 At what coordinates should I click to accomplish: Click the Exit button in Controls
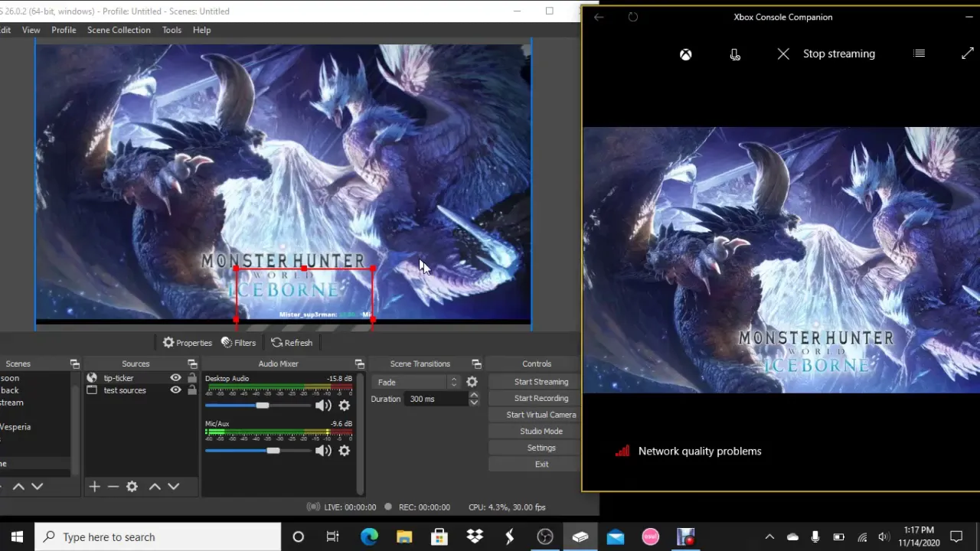pos(541,465)
